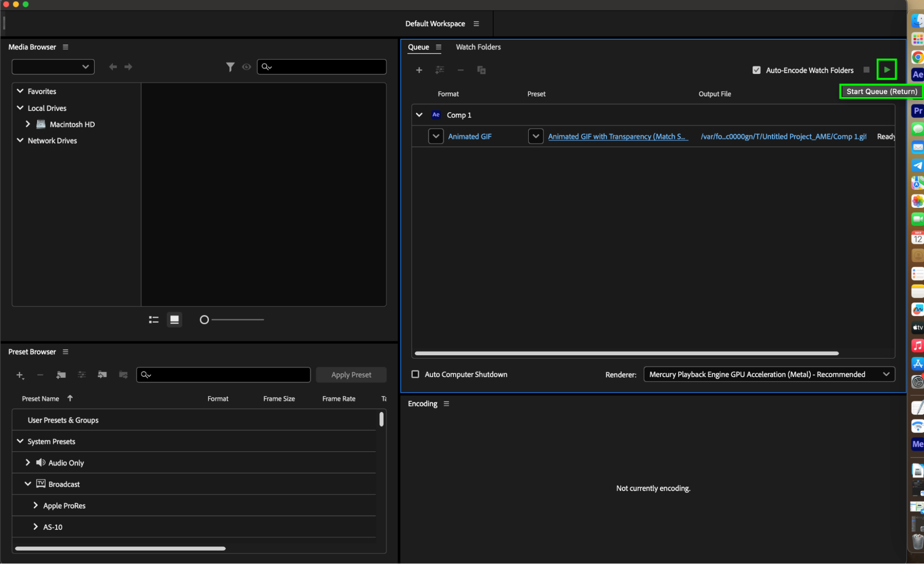Switch Media Browser to list view icon
This screenshot has width=924, height=564.
[154, 320]
